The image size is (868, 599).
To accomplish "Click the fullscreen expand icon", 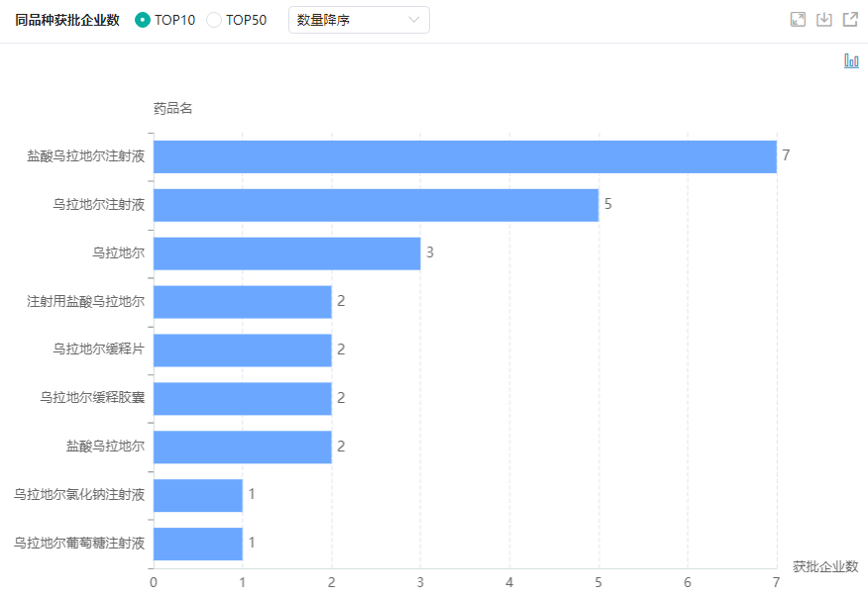I will coord(798,20).
